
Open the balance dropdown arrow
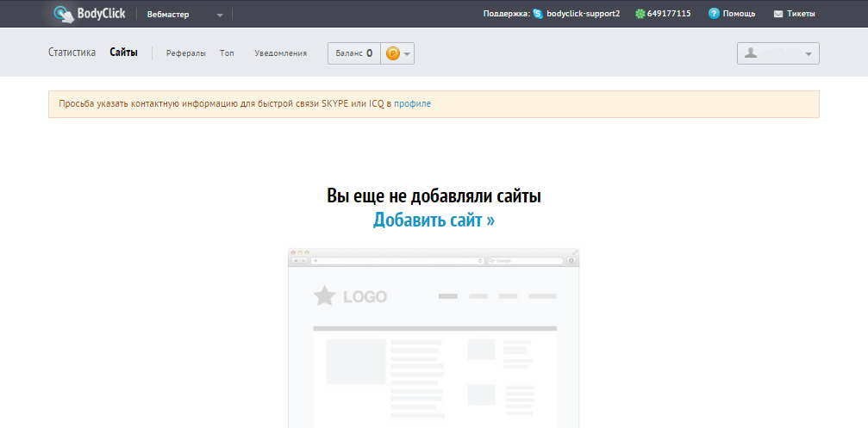pos(408,53)
